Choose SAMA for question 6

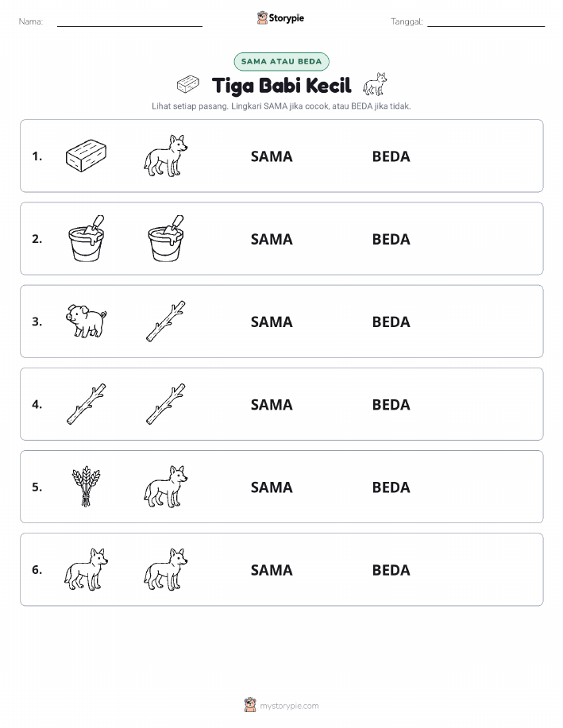(272, 570)
